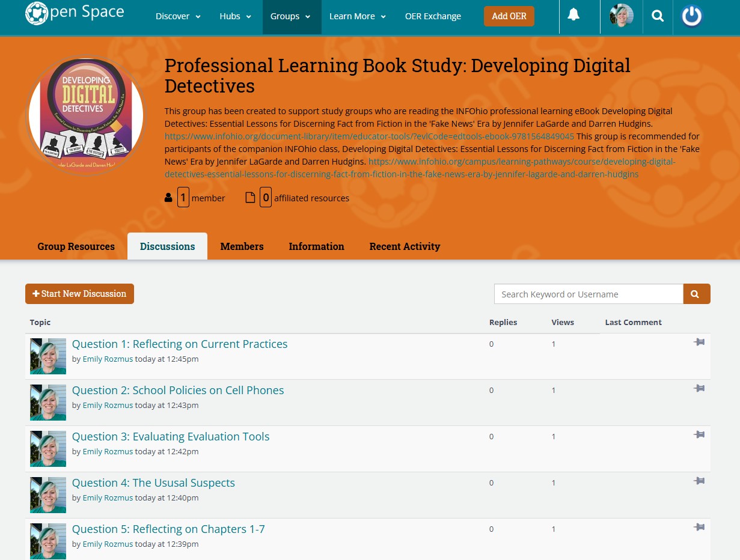Viewport: 740px width, 560px height.
Task: Open Question 3: Evaluating Evaluation Tools
Action: (171, 437)
